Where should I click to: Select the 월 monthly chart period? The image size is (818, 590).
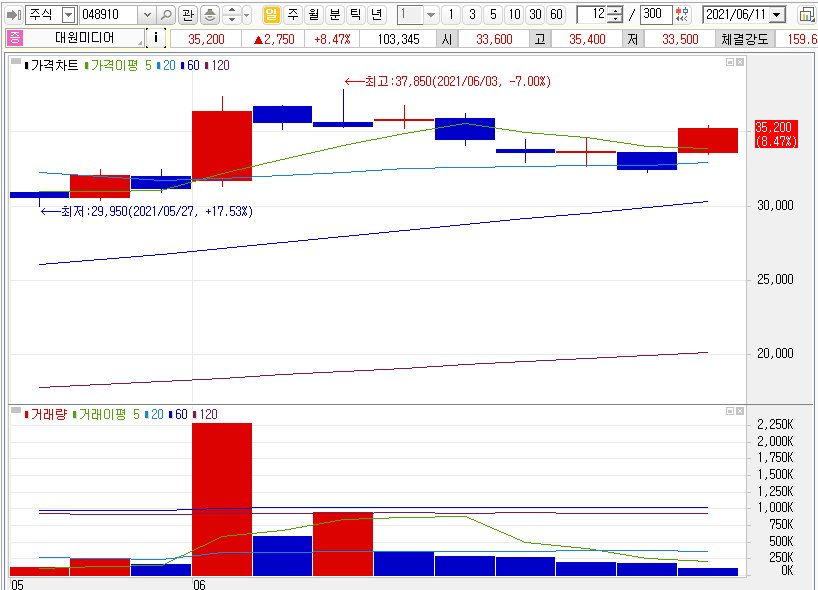314,15
